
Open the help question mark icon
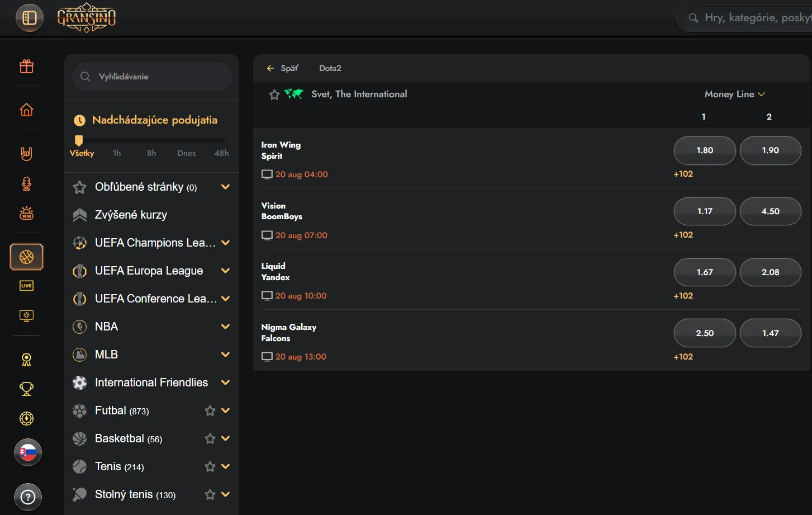(x=28, y=497)
